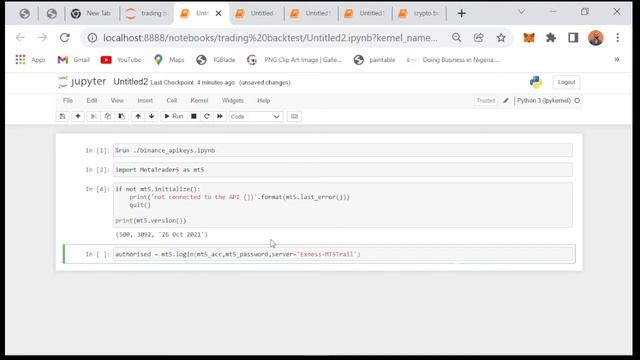Image resolution: width=640 pixels, height=360 pixels.
Task: Open the YouTube bookmark
Action: (121, 60)
